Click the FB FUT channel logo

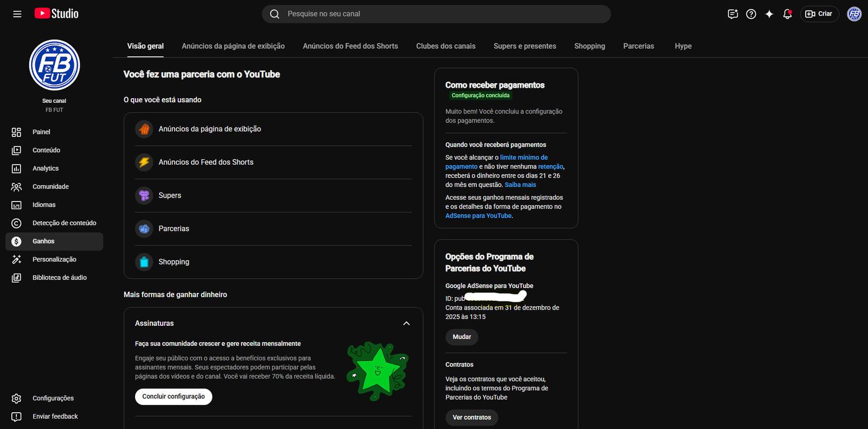54,65
